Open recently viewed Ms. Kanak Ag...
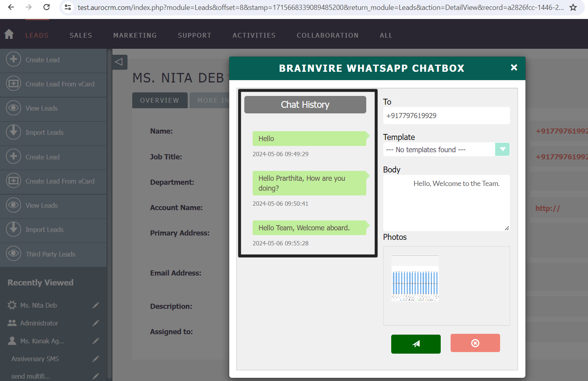Viewport: 588px width, 381px height. pyautogui.click(x=42, y=341)
